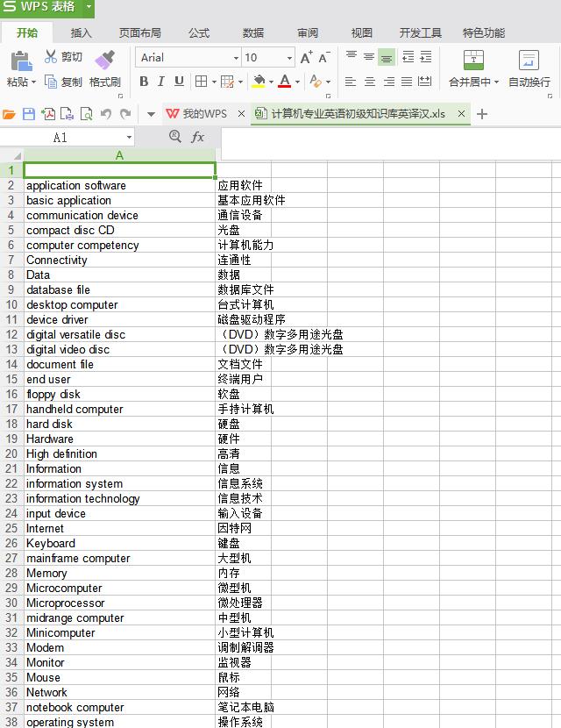Viewport: 561px width, 728px height.
Task: Switch to the 数据 ribbon tab
Action: [x=253, y=33]
